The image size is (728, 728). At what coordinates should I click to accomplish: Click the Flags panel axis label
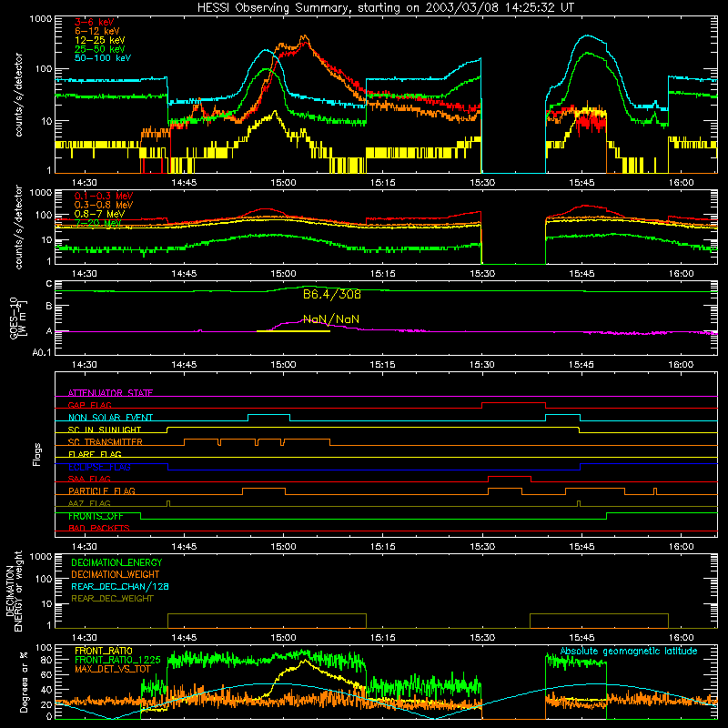point(36,454)
